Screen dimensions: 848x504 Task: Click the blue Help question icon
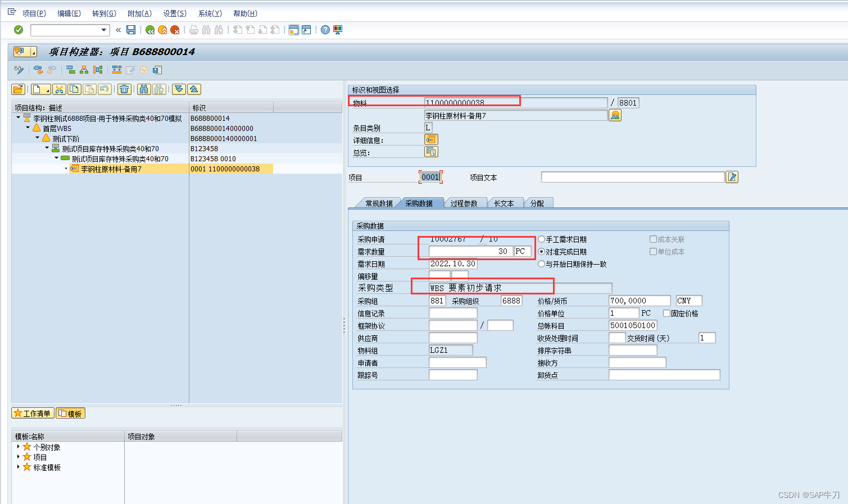tap(325, 30)
